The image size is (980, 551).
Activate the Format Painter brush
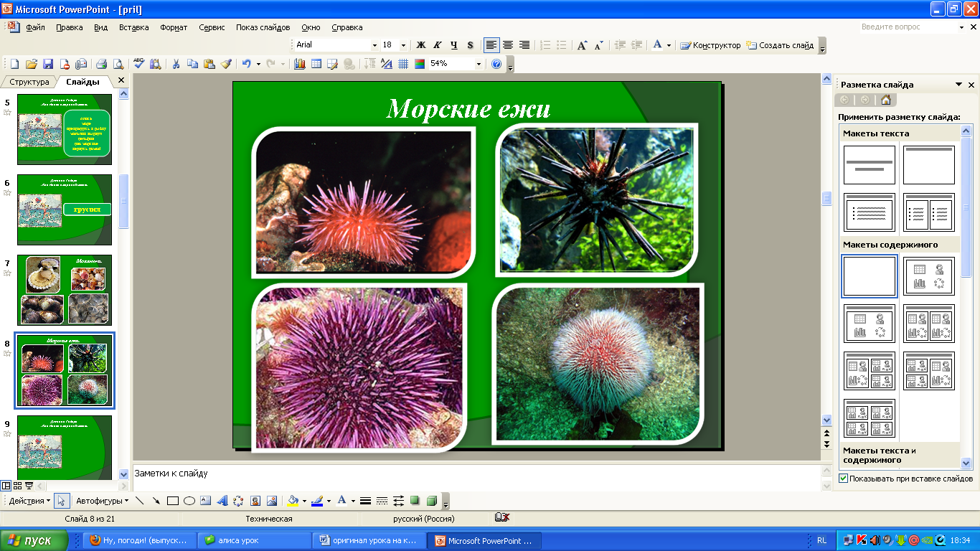pyautogui.click(x=226, y=64)
